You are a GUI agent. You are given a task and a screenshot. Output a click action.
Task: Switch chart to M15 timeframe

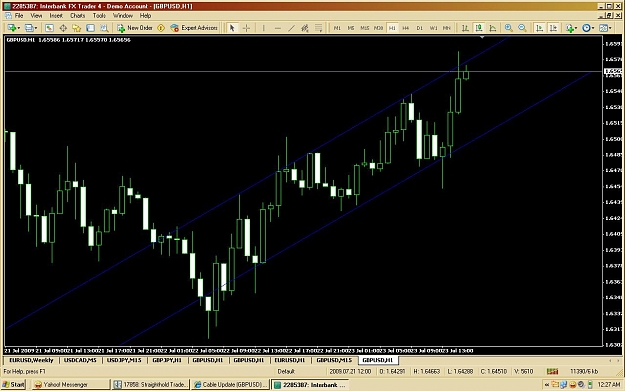364,28
